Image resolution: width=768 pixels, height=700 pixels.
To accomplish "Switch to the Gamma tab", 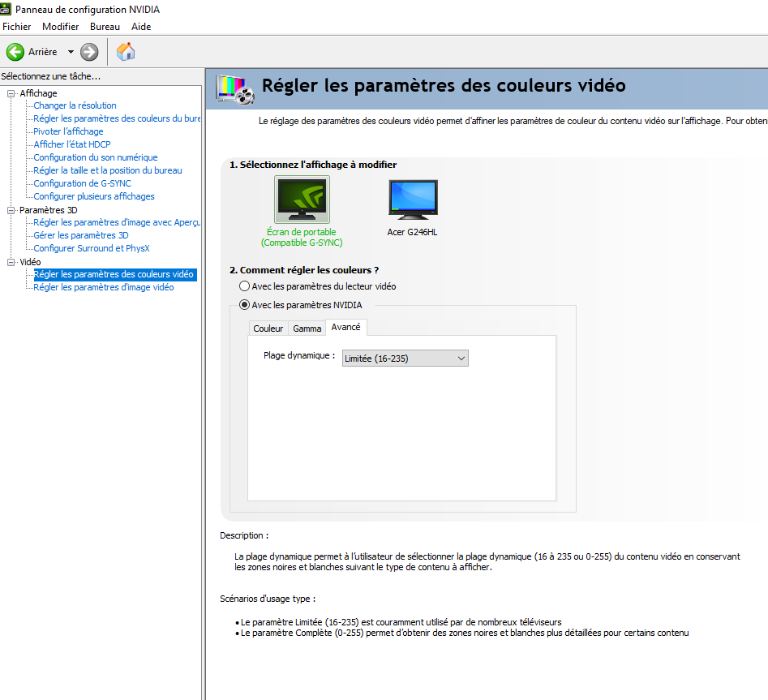I will (307, 329).
